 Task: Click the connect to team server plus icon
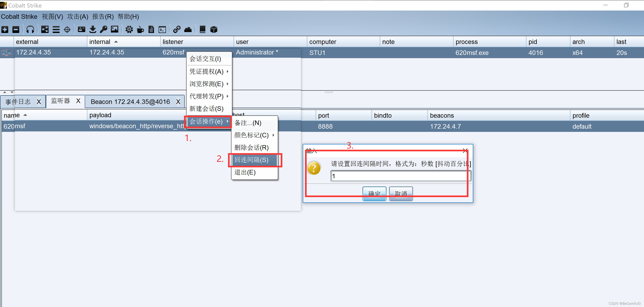click(x=5, y=30)
